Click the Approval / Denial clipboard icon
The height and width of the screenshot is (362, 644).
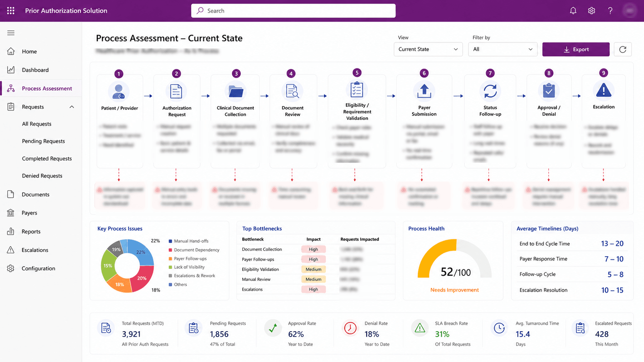pyautogui.click(x=548, y=91)
